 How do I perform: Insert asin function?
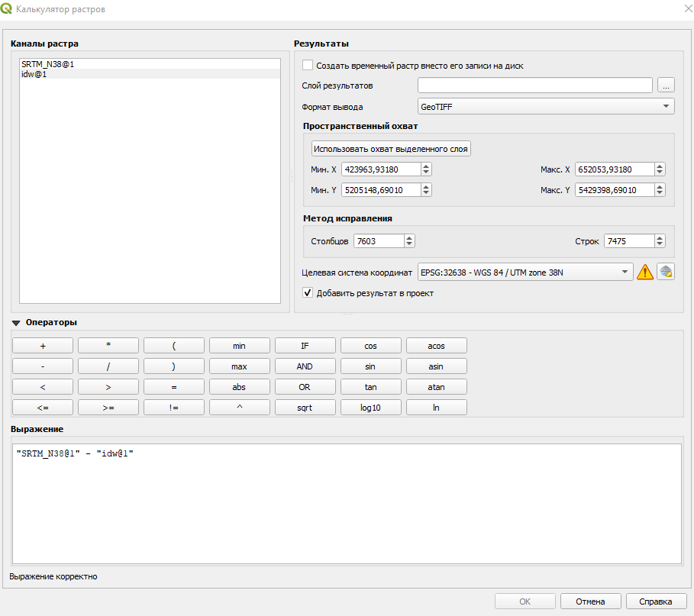(437, 366)
